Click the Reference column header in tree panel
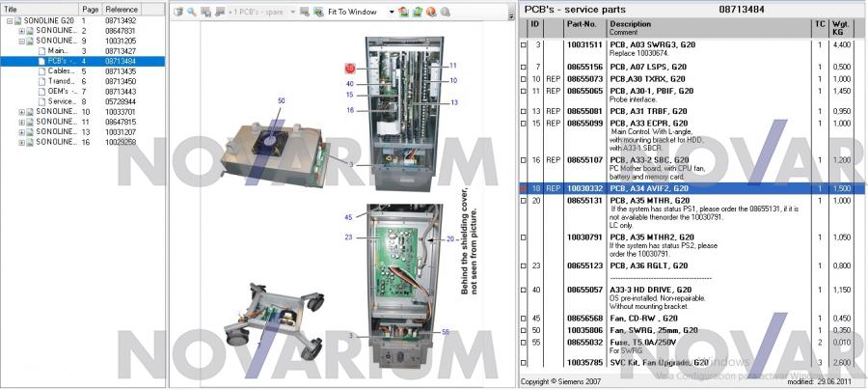The image size is (868, 390). point(122,9)
